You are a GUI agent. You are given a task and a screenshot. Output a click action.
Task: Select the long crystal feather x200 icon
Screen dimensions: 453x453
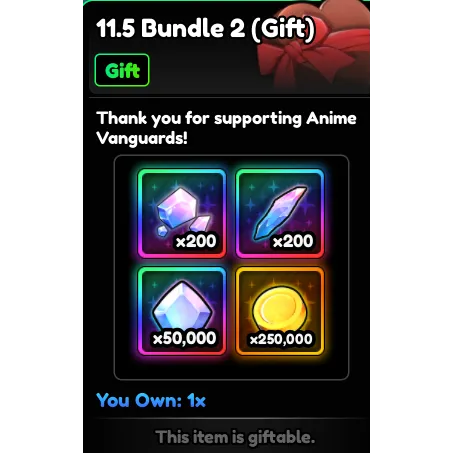(x=280, y=214)
